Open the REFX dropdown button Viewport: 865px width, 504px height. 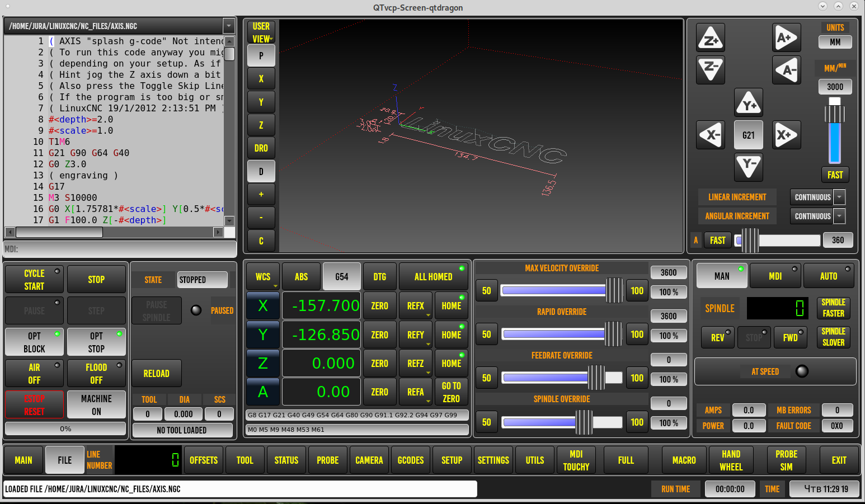pos(416,306)
